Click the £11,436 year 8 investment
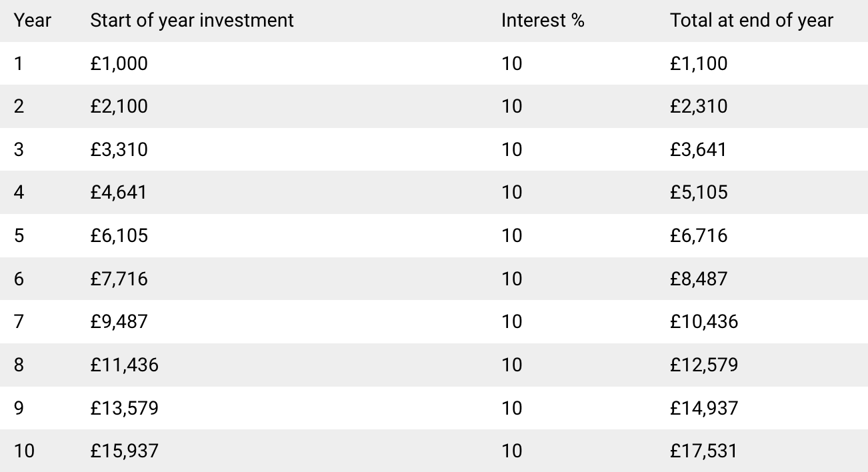The width and height of the screenshot is (868, 472). coord(125,365)
